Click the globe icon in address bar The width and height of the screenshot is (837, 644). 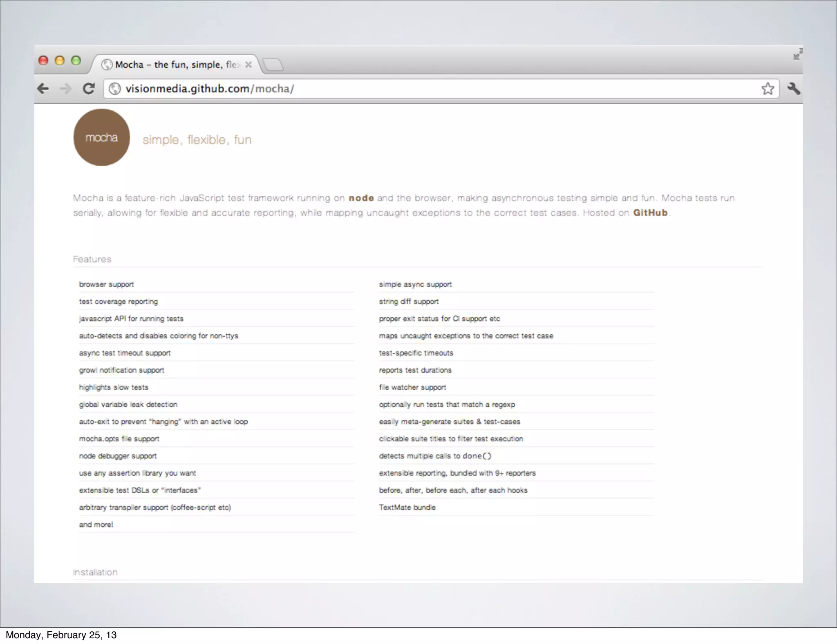pos(115,89)
